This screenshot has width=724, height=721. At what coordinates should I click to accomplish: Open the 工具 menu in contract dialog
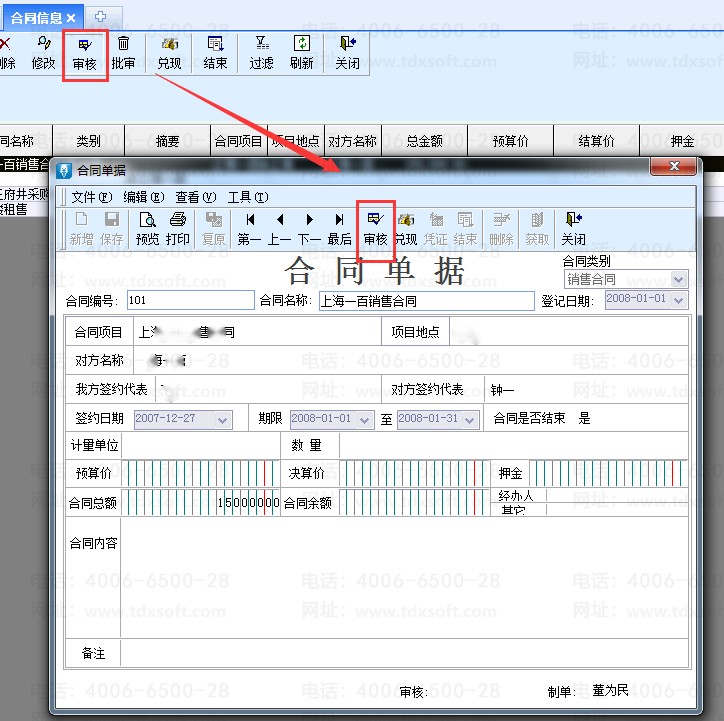tap(247, 197)
